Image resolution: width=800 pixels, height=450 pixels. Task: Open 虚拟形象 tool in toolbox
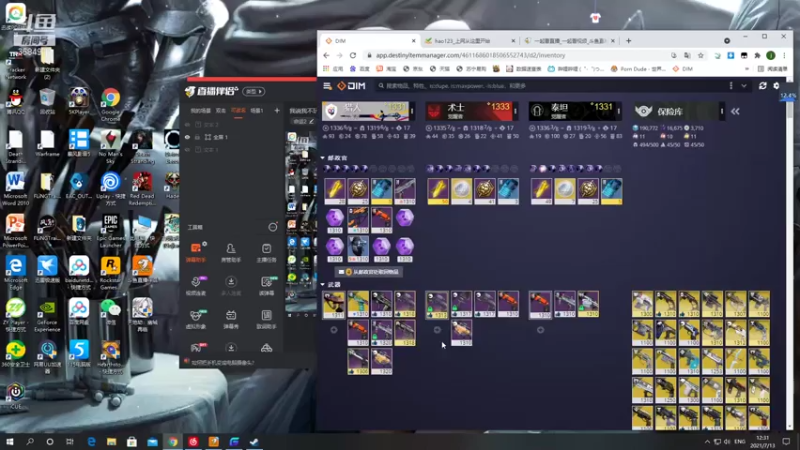point(196,319)
